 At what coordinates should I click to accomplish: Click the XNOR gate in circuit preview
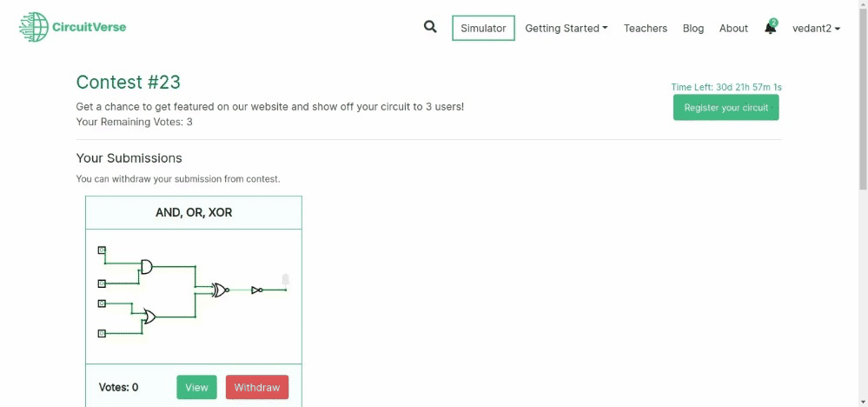pyautogui.click(x=220, y=290)
